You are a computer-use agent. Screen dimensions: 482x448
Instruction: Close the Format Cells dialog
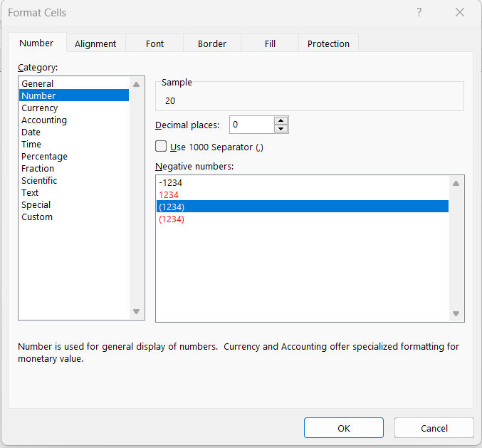coord(460,13)
